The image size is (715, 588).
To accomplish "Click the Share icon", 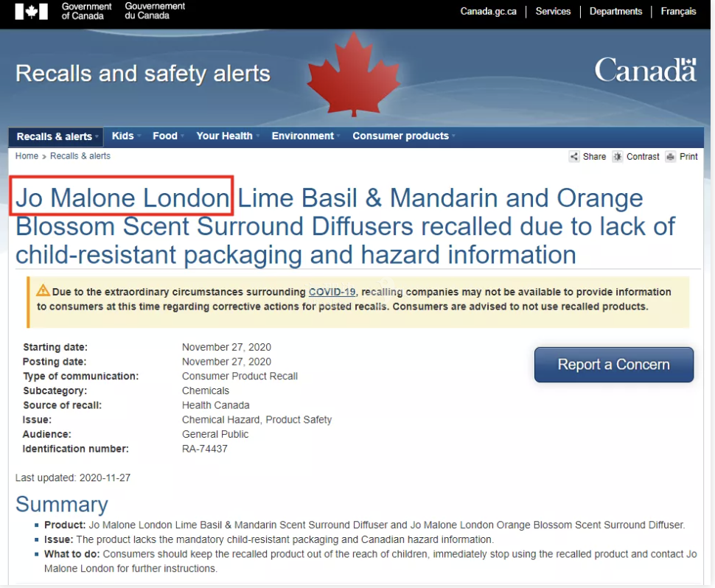I will (574, 156).
